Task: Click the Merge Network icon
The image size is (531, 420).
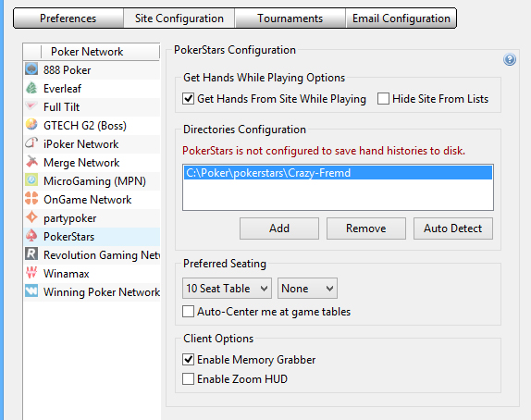Action: tap(31, 162)
